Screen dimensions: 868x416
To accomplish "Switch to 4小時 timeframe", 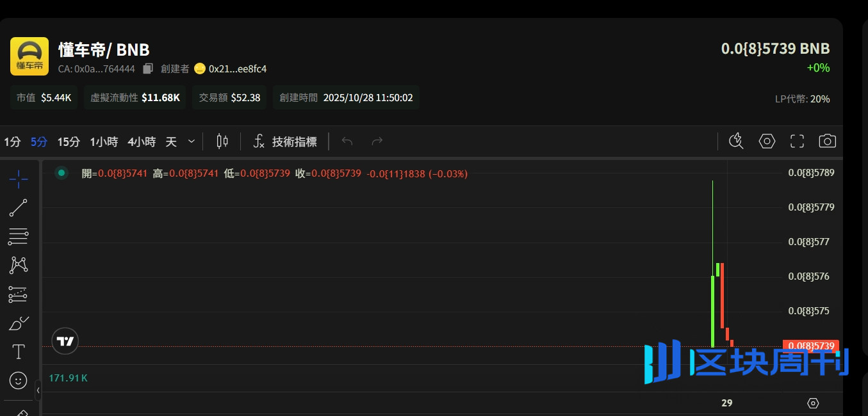I will [x=142, y=142].
